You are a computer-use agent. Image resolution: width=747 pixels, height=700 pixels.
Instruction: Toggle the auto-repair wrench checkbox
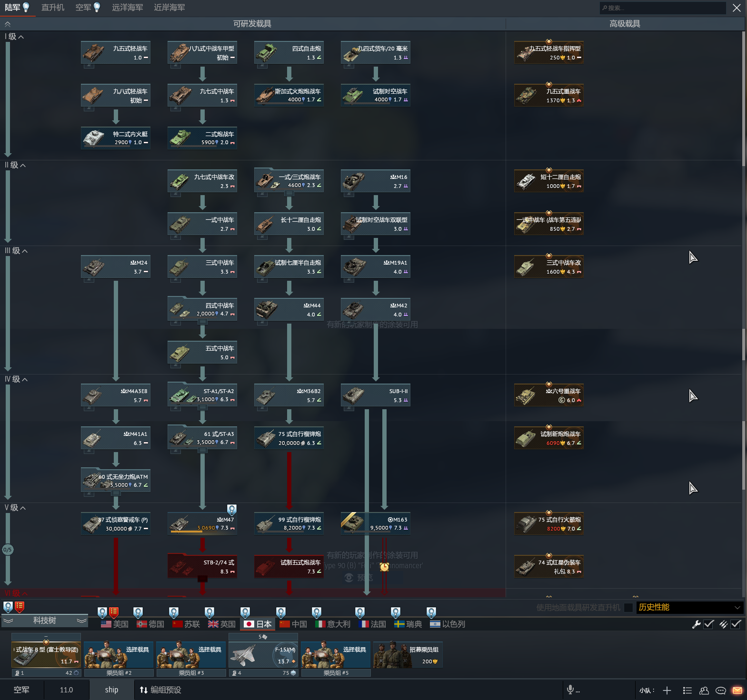coord(708,624)
